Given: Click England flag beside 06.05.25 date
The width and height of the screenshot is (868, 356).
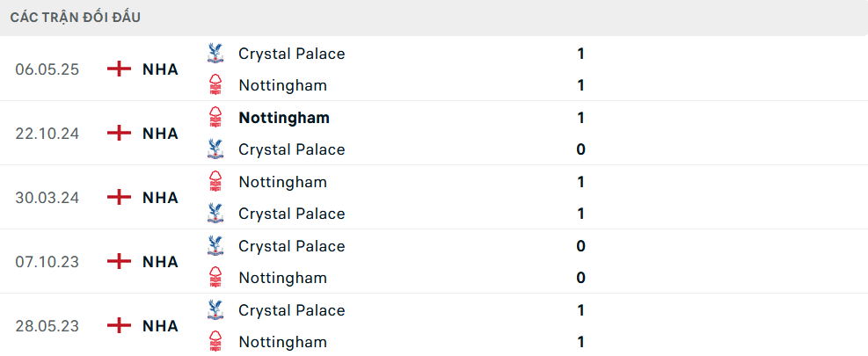Looking at the screenshot, I should [x=119, y=69].
